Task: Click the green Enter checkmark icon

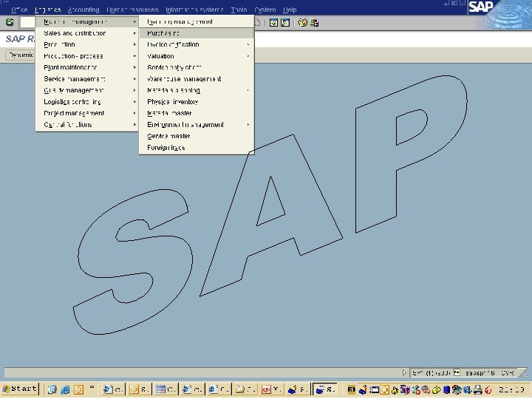Action: (x=10, y=22)
